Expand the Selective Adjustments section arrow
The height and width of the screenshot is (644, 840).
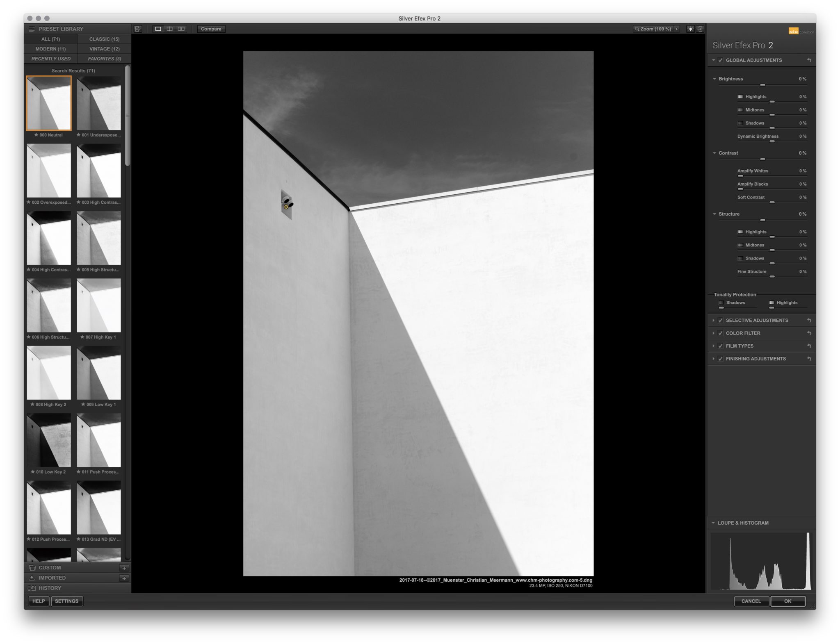(x=714, y=321)
